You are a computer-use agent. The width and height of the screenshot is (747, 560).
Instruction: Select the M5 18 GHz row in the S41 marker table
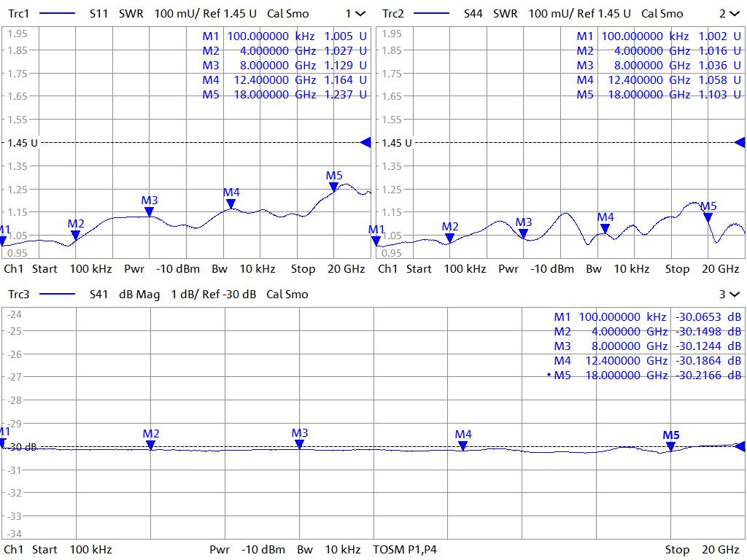tap(647, 375)
